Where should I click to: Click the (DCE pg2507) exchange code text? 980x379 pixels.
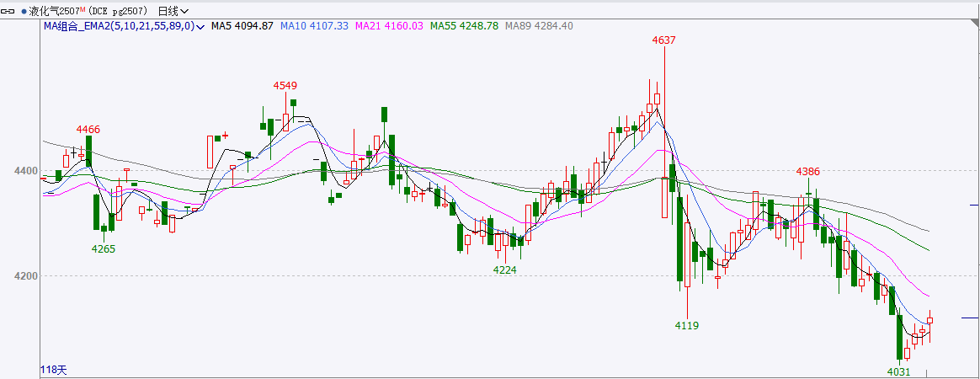[x=119, y=11]
